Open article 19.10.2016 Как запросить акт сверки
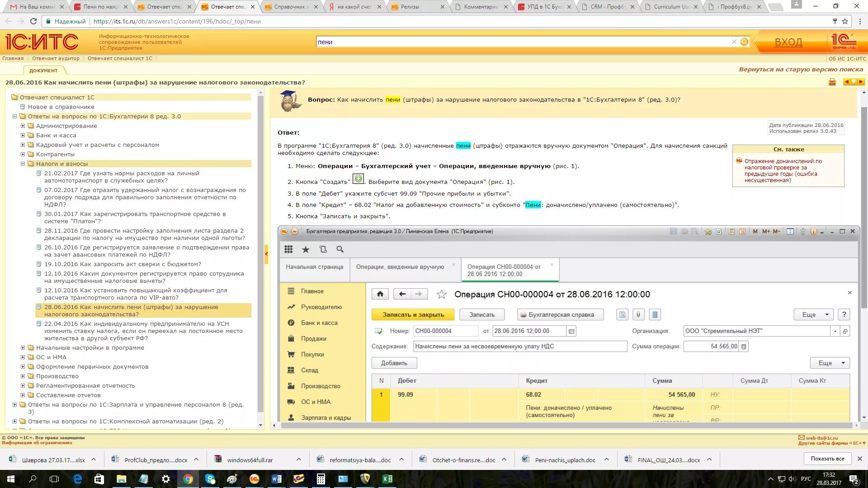This screenshot has height=488, width=868. [x=123, y=264]
